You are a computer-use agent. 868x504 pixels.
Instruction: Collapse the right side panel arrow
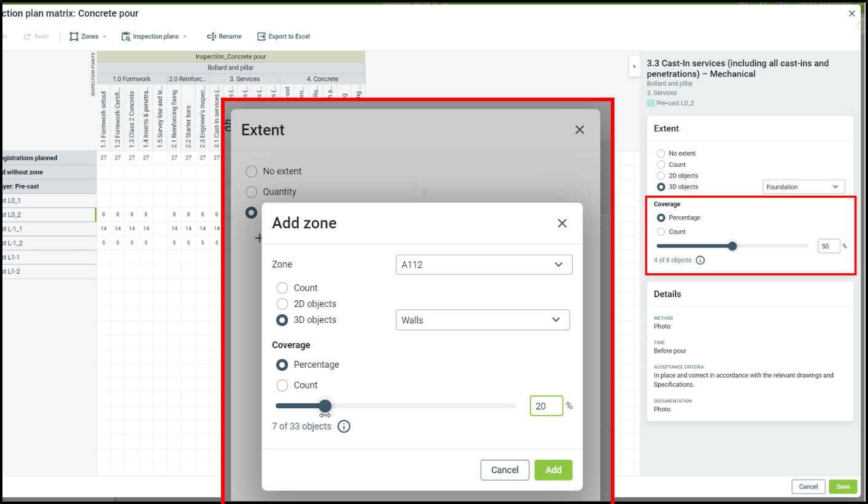[x=633, y=66]
